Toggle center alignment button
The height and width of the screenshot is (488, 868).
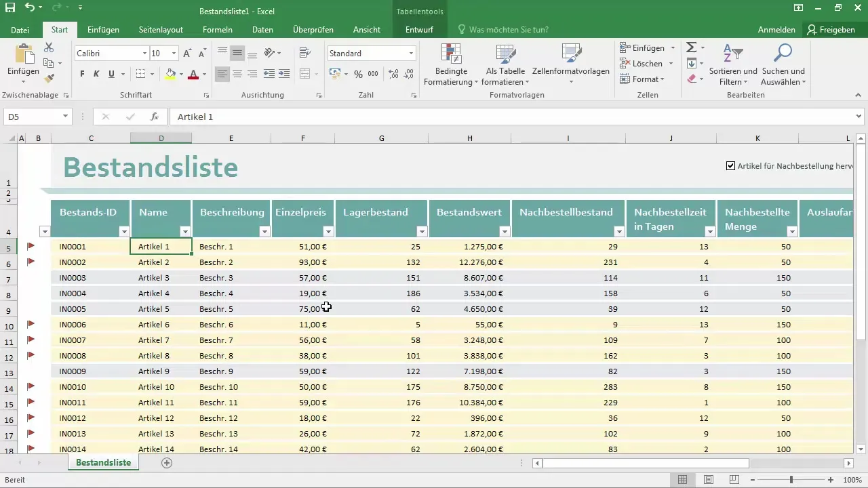pos(237,74)
